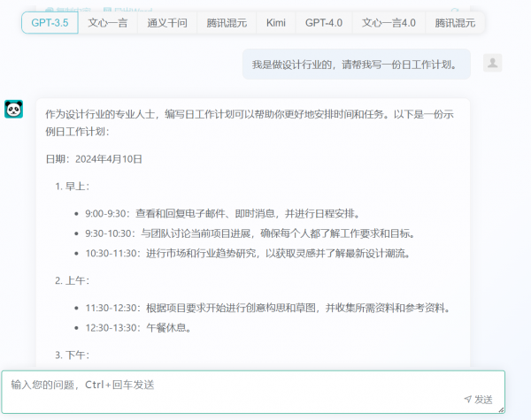Click the 早上 section heading

pyautogui.click(x=73, y=187)
